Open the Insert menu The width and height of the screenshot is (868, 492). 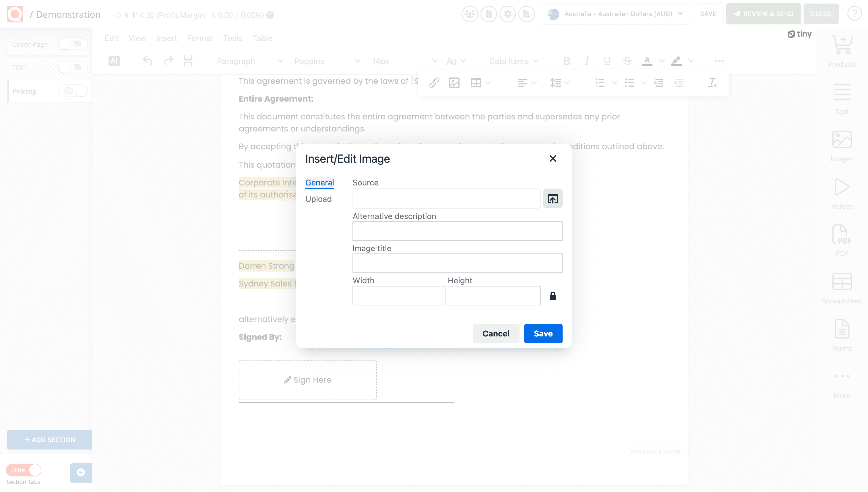[166, 38]
